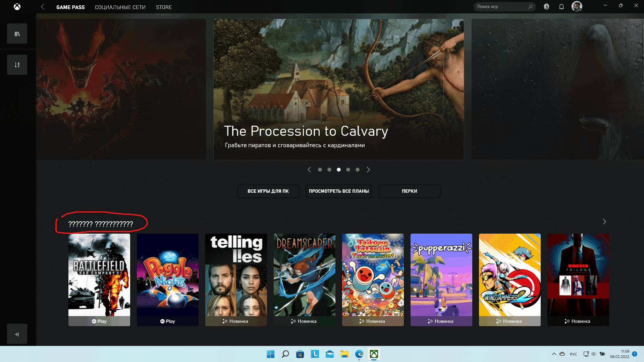
Task: Open the notifications bell
Action: [x=561, y=7]
